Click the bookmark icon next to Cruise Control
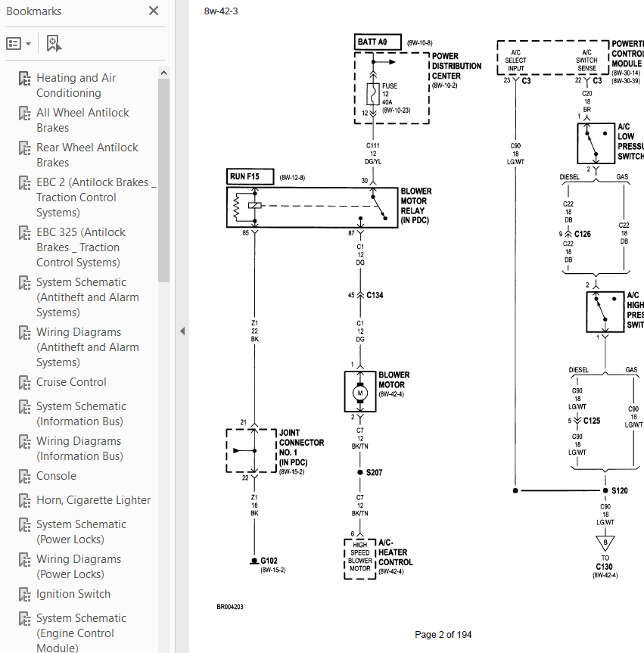This screenshot has height=653, width=644. click(24, 383)
